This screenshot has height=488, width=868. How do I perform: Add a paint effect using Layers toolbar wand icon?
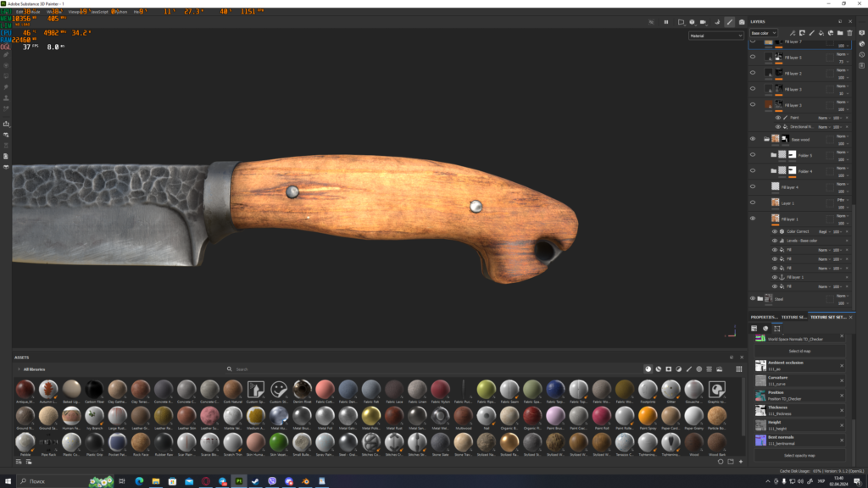tap(793, 33)
